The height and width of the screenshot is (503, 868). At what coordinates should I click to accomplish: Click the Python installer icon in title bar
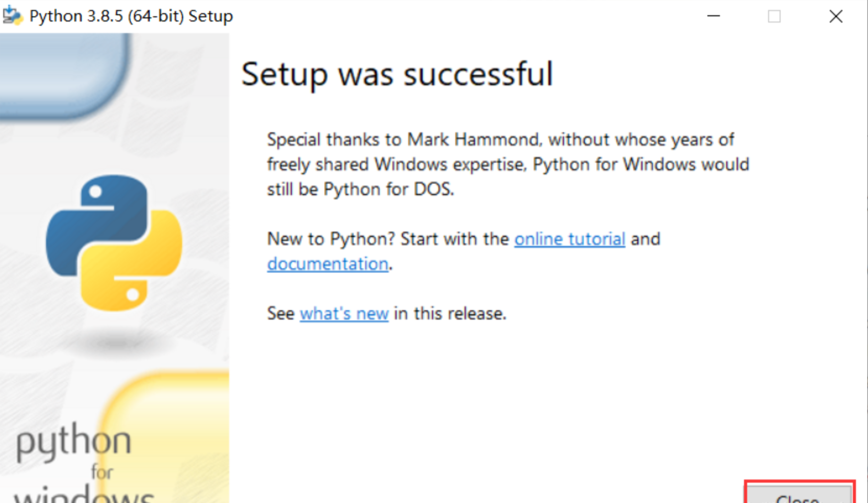[x=12, y=16]
